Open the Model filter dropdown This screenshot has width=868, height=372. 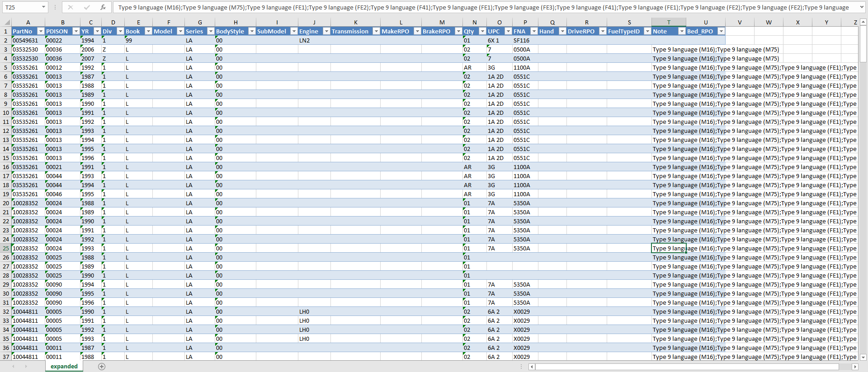tap(180, 31)
